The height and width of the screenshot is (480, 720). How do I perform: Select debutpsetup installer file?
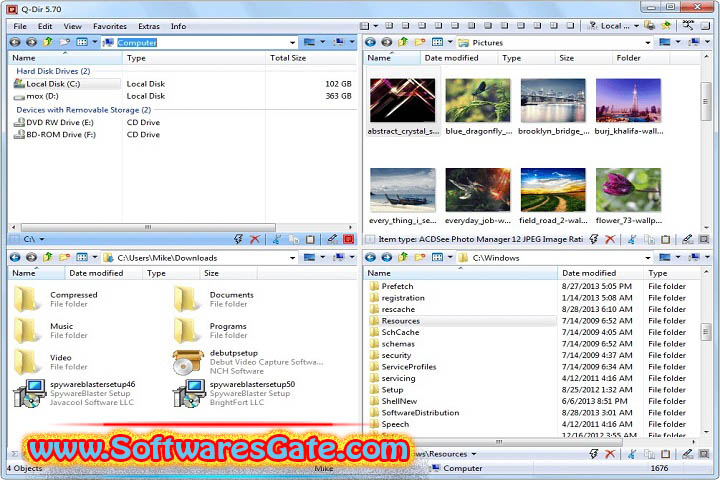click(x=248, y=362)
